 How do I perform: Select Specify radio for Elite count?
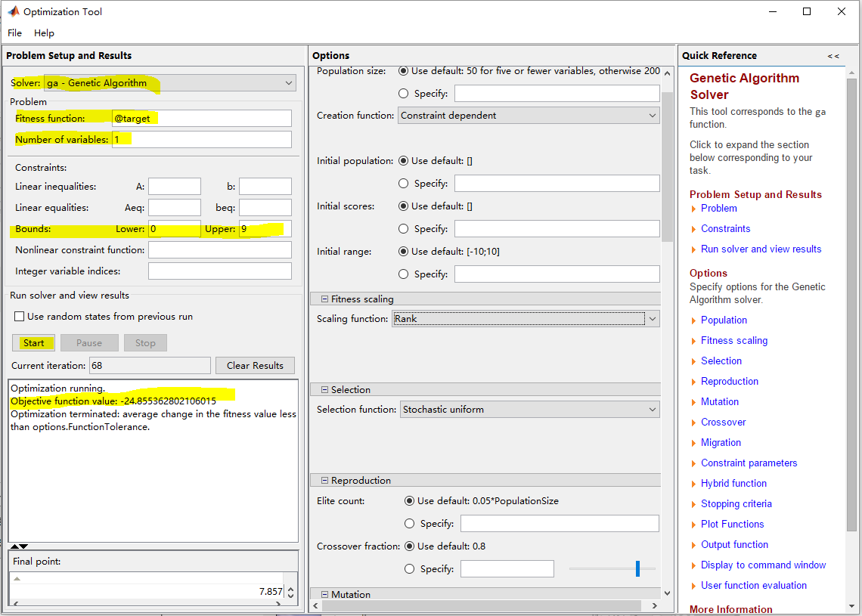tap(409, 523)
